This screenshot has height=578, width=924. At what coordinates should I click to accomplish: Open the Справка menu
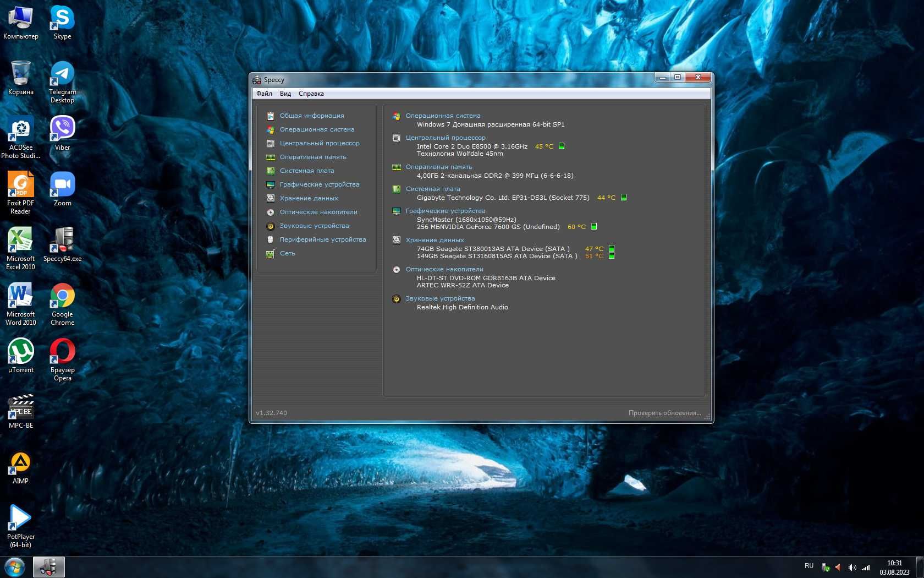[x=311, y=94]
